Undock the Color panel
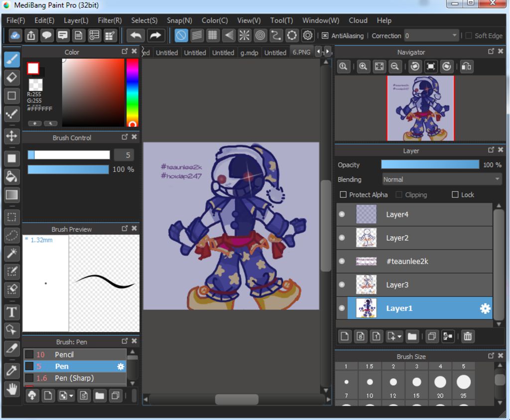Image resolution: width=510 pixels, height=420 pixels. (x=125, y=51)
